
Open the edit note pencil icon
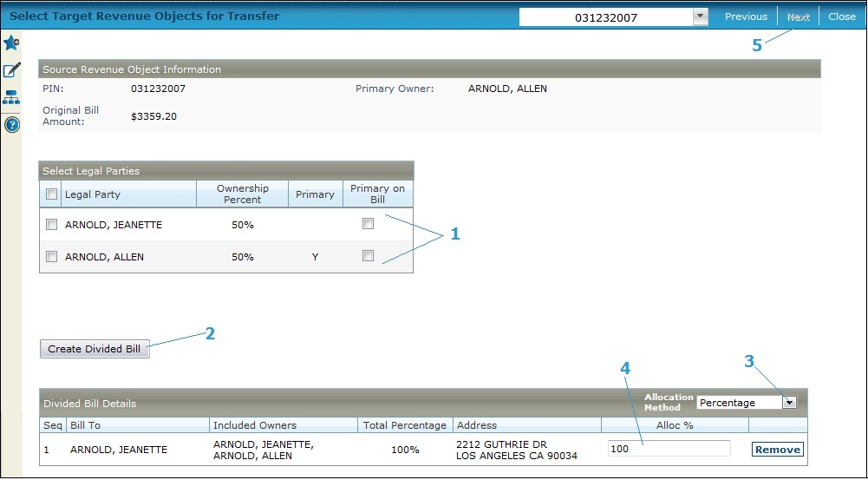pos(11,70)
